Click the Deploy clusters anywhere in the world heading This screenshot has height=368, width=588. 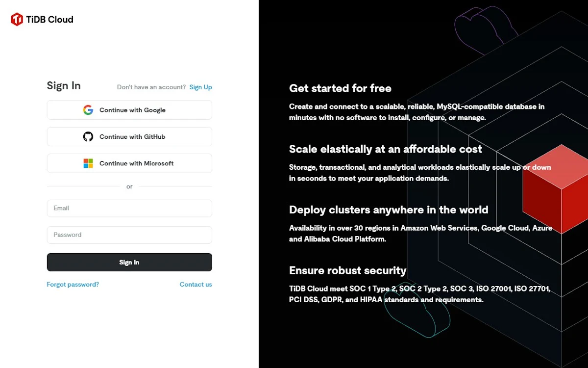pos(389,210)
